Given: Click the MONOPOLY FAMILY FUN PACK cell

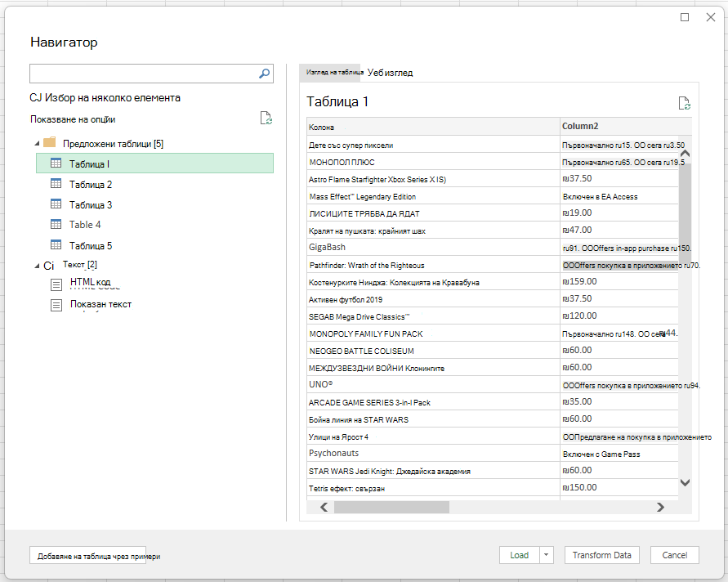Looking at the screenshot, I should [433, 334].
